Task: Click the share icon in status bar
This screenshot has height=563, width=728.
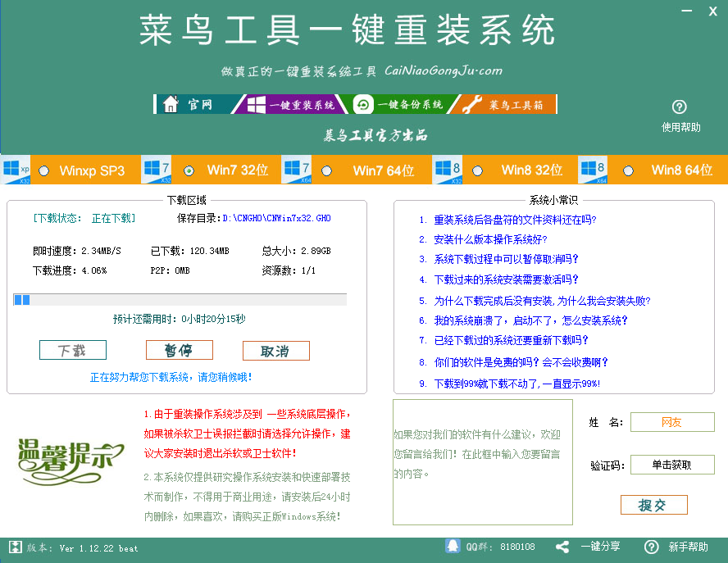Action: 562,547
